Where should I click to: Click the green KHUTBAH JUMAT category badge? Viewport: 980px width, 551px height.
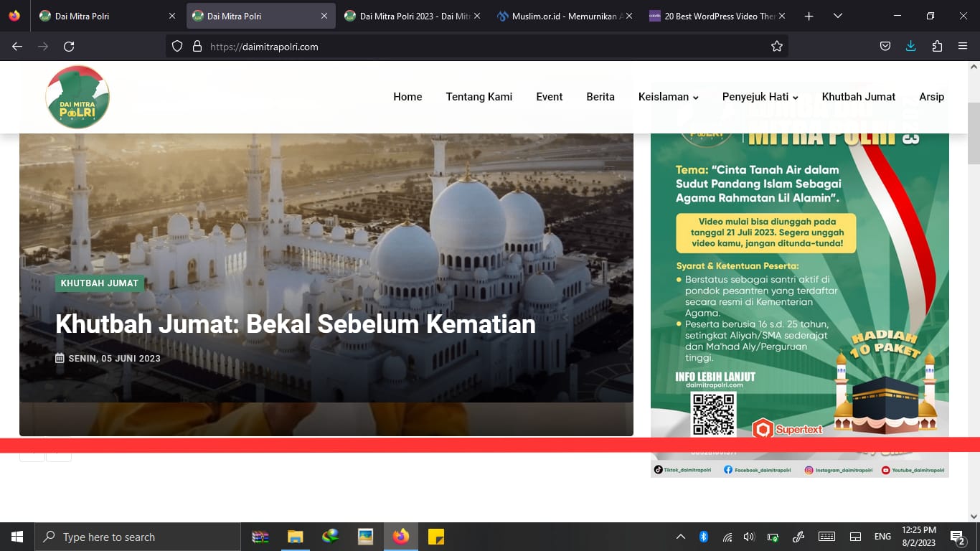point(99,283)
